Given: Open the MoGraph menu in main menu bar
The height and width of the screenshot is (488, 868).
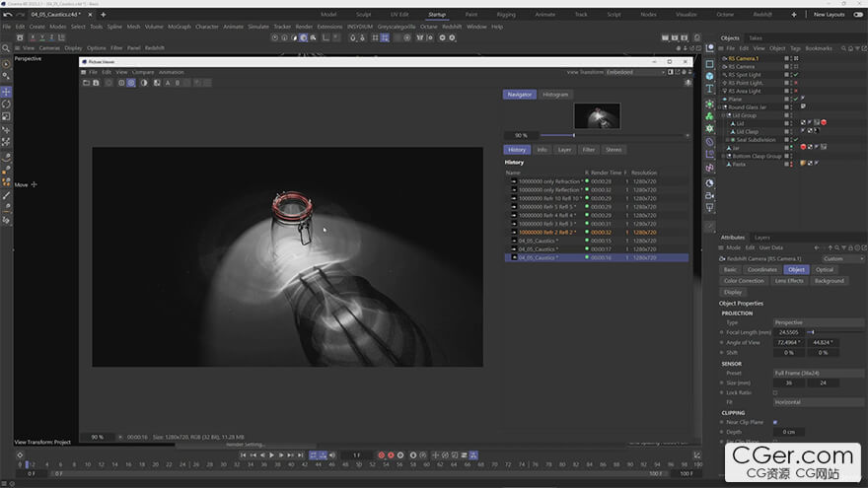Looking at the screenshot, I should point(180,27).
